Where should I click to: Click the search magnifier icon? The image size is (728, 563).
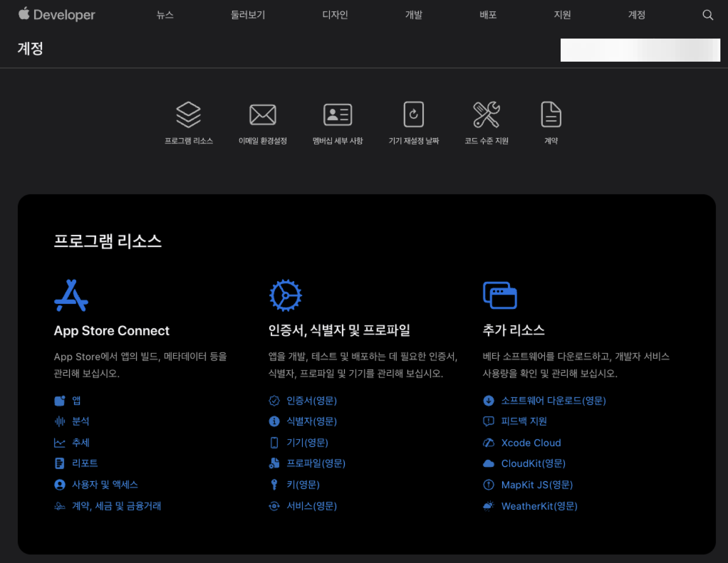point(707,15)
